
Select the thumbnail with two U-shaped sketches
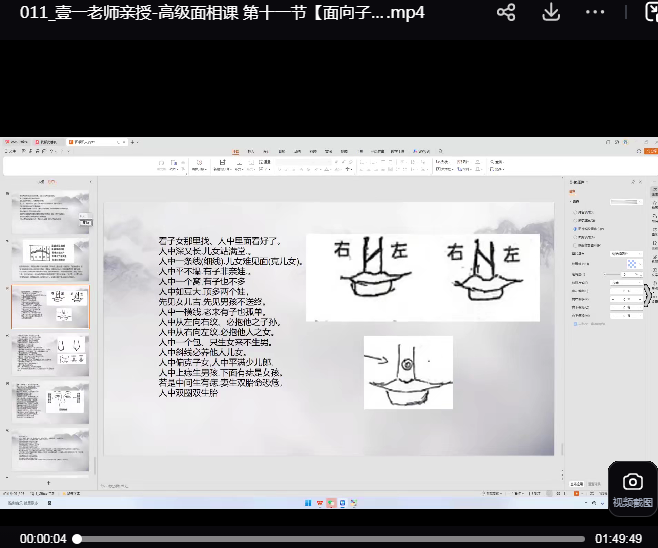[50, 355]
